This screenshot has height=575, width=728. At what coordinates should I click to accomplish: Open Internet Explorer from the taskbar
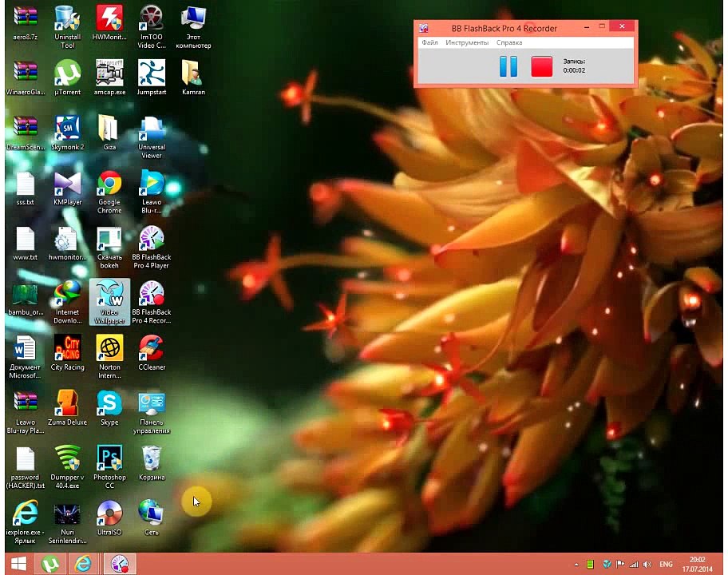tap(83, 564)
